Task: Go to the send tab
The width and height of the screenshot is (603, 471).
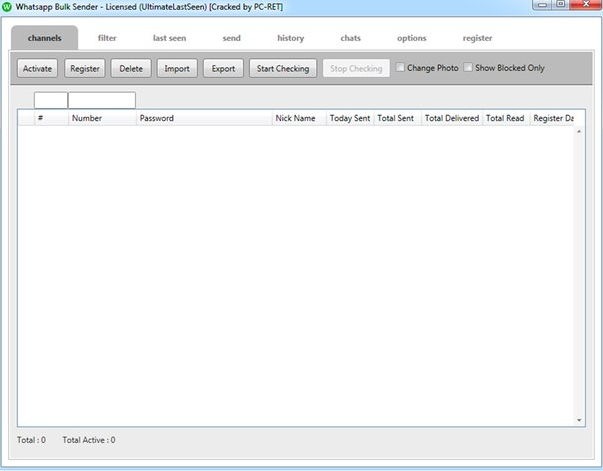Action: (231, 38)
